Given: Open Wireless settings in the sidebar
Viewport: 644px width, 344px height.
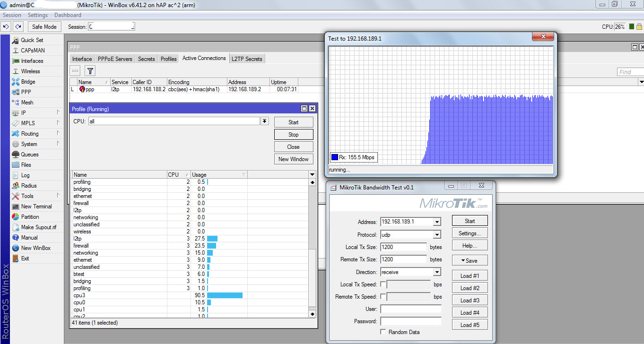Looking at the screenshot, I should [x=31, y=71].
